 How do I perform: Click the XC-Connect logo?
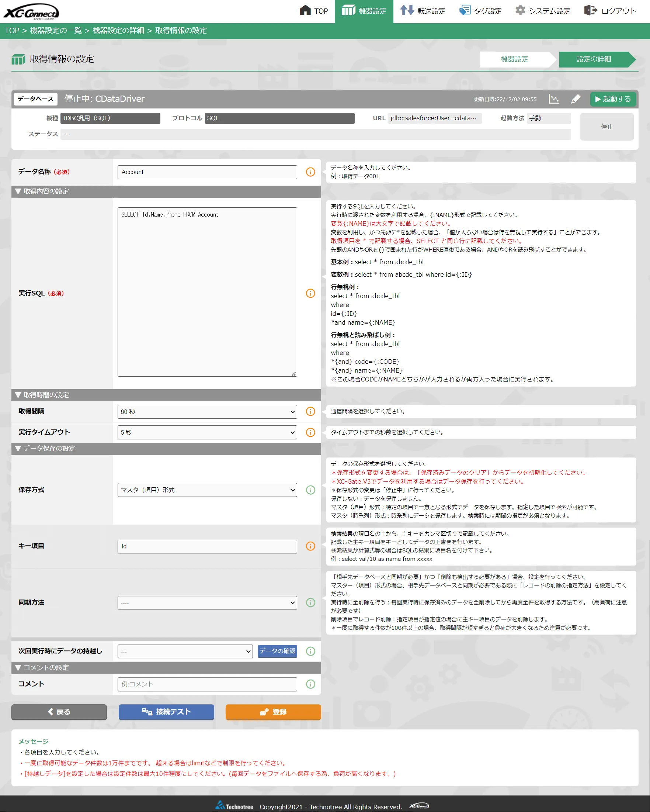(32, 10)
